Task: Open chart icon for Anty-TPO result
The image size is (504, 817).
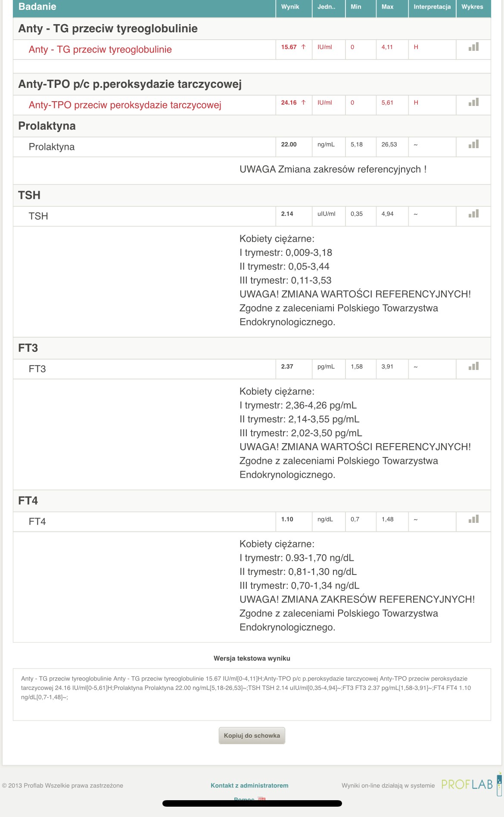Action: click(473, 103)
